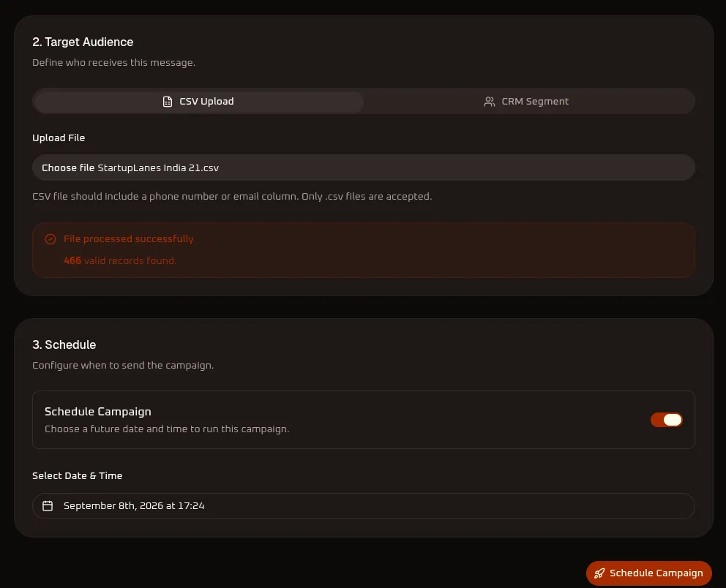The width and height of the screenshot is (726, 588).
Task: Click the 'File processed successfully' message
Action: 129,238
